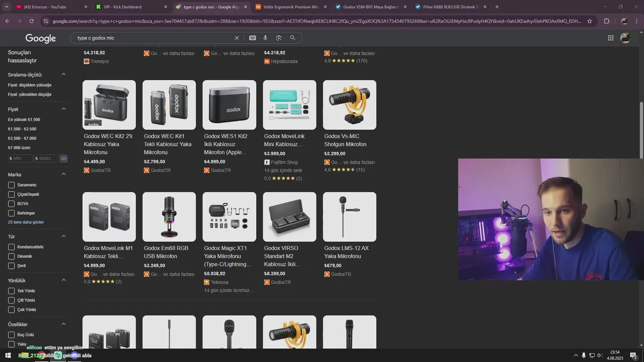644x362 pixels.
Task: Open the Chrome extensions puzzle icon
Action: (606, 21)
